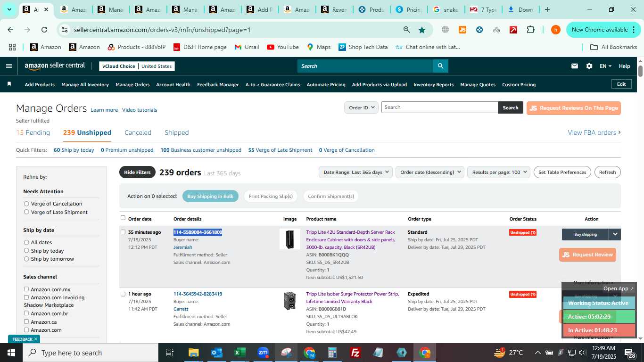
Task: Apply the 60 Ship by today quick filter
Action: 74,150
